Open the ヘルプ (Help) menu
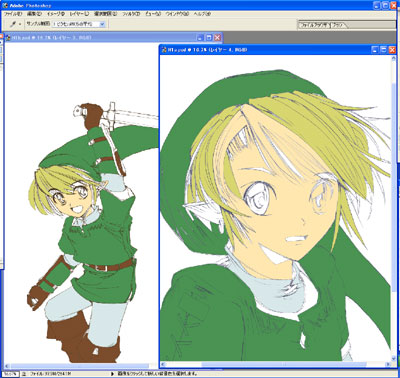 point(202,14)
